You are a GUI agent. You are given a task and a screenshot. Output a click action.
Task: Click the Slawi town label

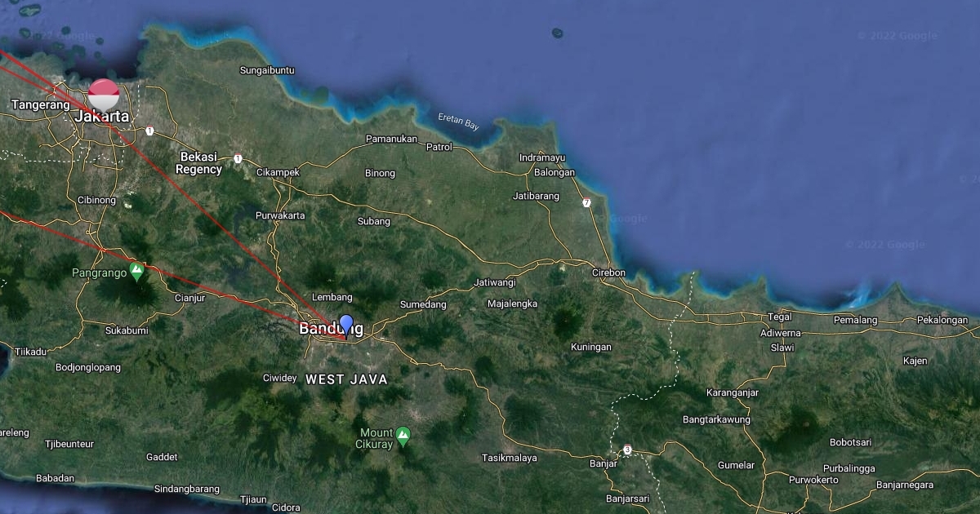click(782, 348)
